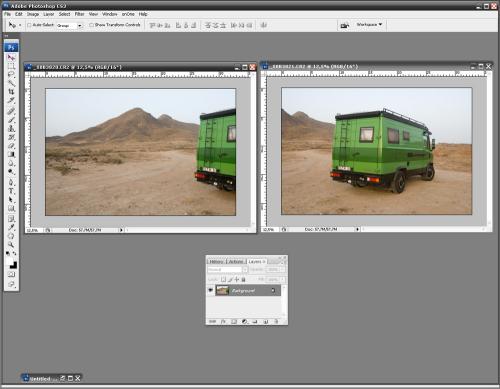Image resolution: width=500 pixels, height=389 pixels.
Task: Enable the Auto-Select checkbox
Action: [x=29, y=25]
